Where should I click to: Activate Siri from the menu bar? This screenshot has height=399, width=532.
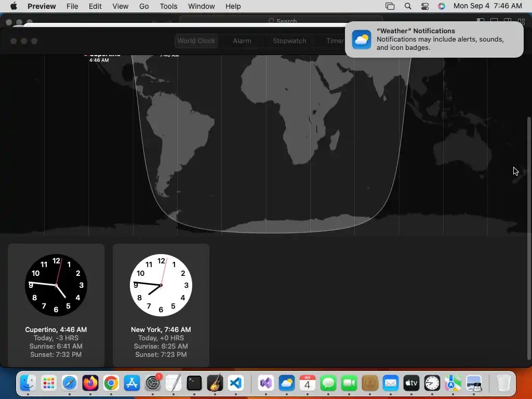[x=442, y=6]
